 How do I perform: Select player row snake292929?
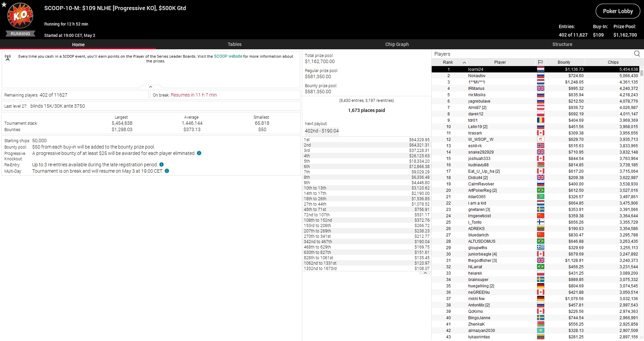(536, 152)
